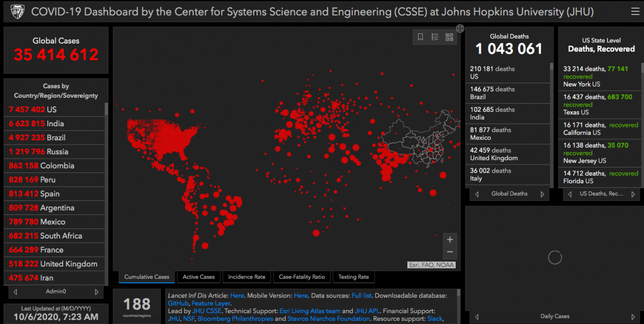Open Esri Living Atlas team link
Image resolution: width=644 pixels, height=324 pixels.
tap(310, 311)
